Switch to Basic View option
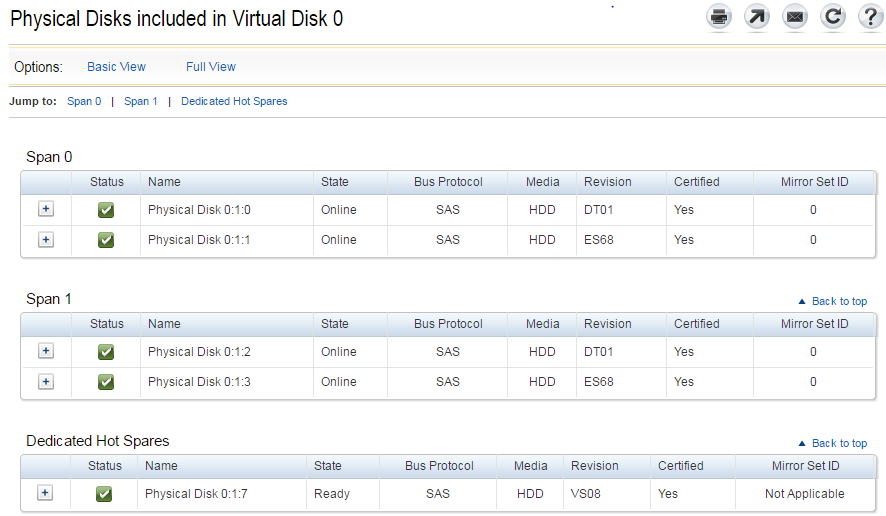Image resolution: width=886 pixels, height=516 pixels. 116,67
